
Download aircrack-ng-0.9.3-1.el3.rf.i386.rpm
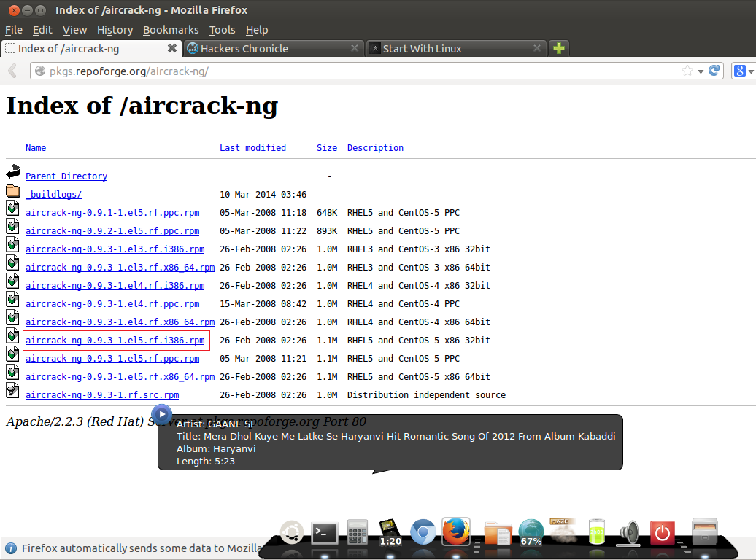click(x=115, y=249)
